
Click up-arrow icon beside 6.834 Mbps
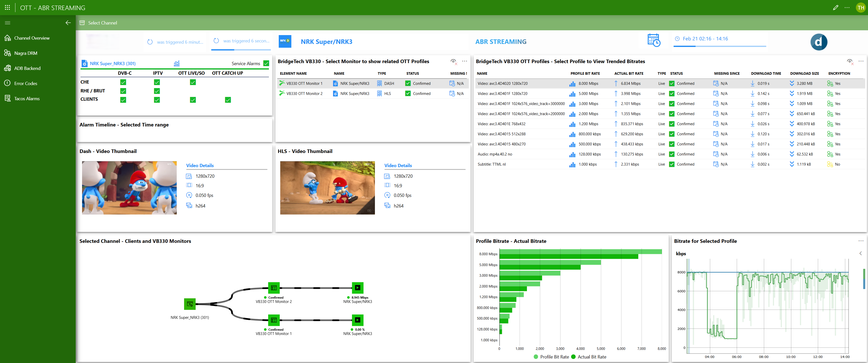[616, 84]
